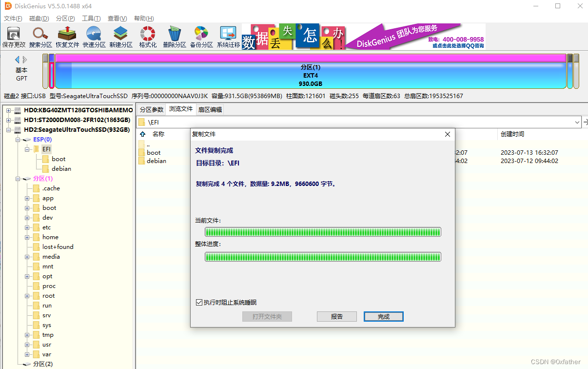Click the DiskGenius advertisement banner

364,37
